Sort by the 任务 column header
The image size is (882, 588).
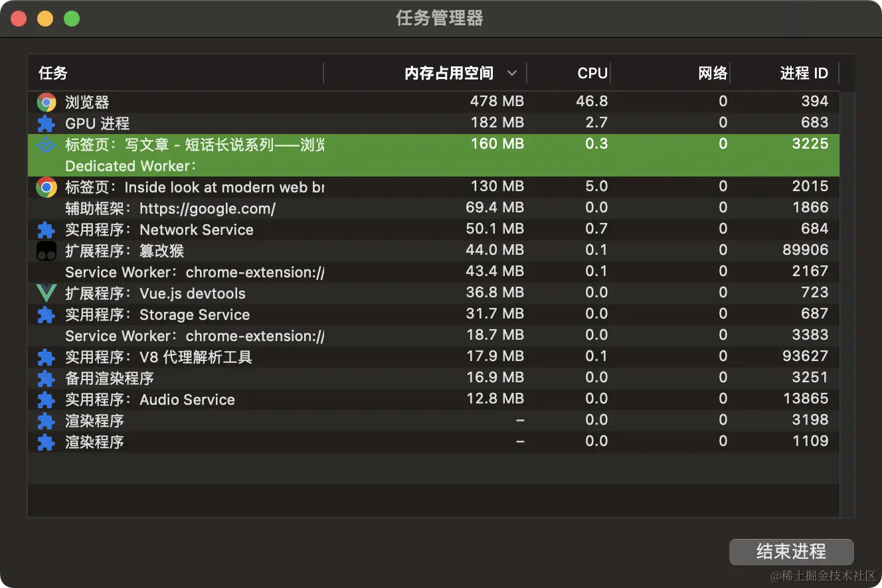coord(53,73)
